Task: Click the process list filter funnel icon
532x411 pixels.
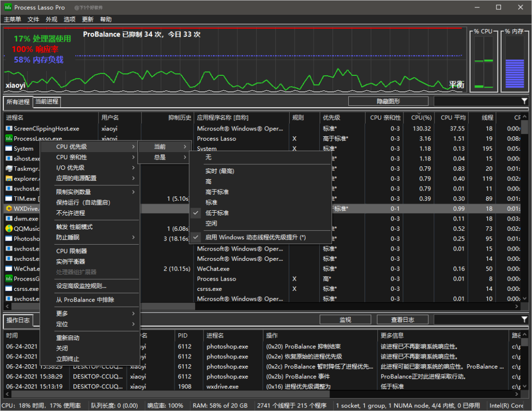Action: click(524, 101)
